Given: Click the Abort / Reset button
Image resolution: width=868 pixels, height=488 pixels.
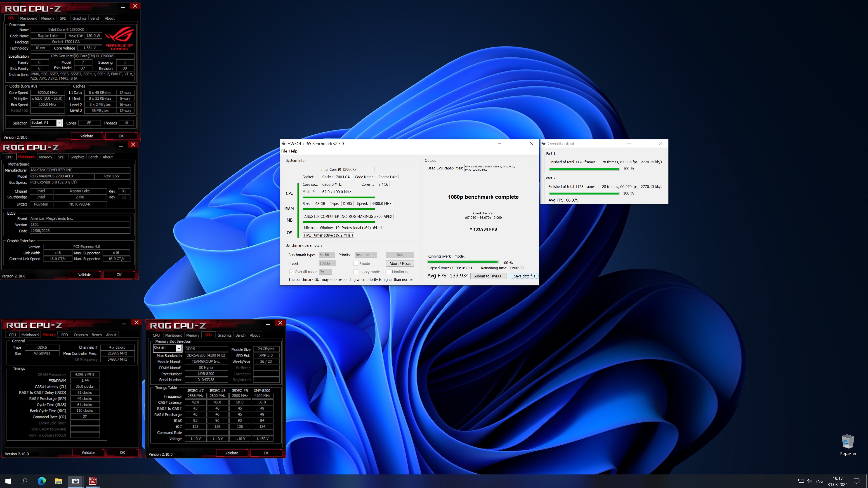Looking at the screenshot, I should tap(400, 263).
